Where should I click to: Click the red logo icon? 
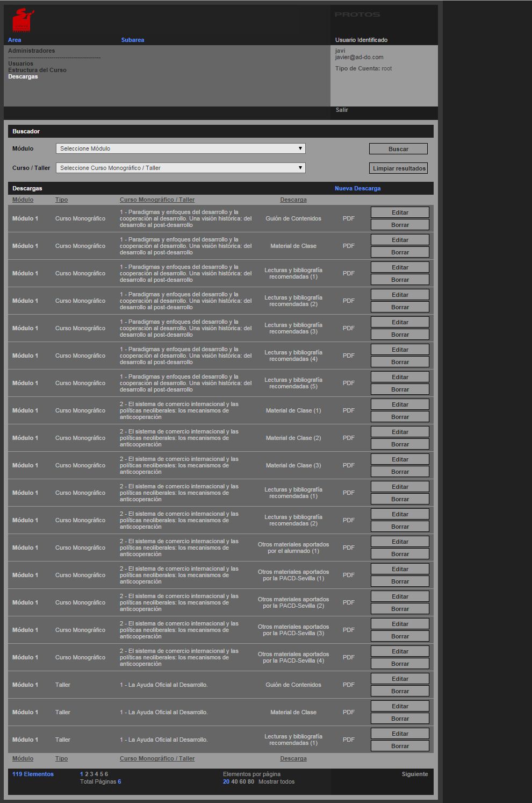[x=23, y=20]
